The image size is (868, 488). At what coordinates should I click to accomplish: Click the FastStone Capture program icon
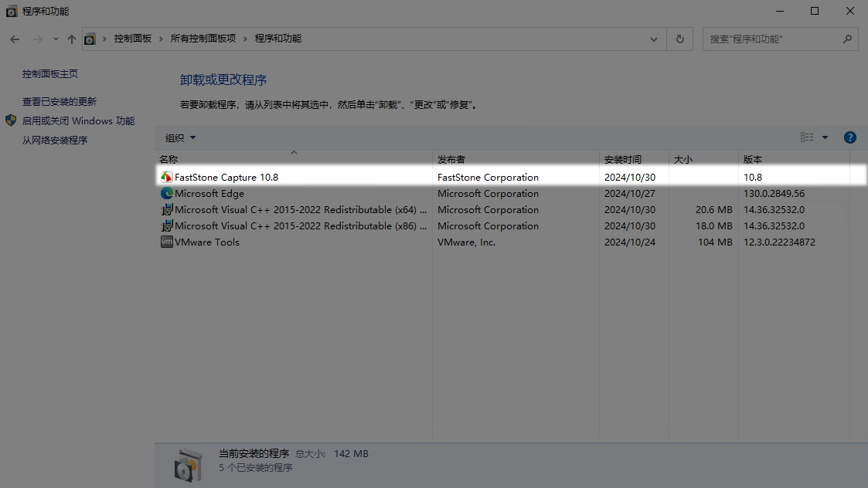click(x=166, y=177)
